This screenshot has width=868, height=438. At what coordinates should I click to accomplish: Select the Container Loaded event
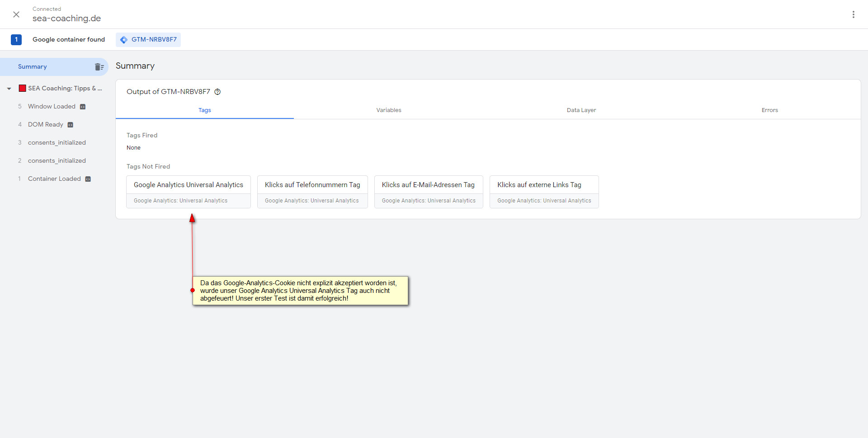pos(54,179)
